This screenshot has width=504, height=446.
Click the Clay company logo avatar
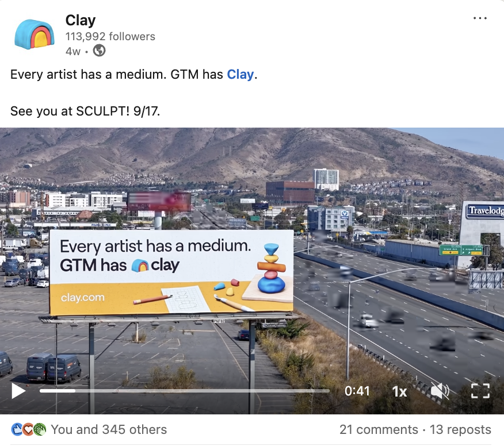tap(35, 34)
